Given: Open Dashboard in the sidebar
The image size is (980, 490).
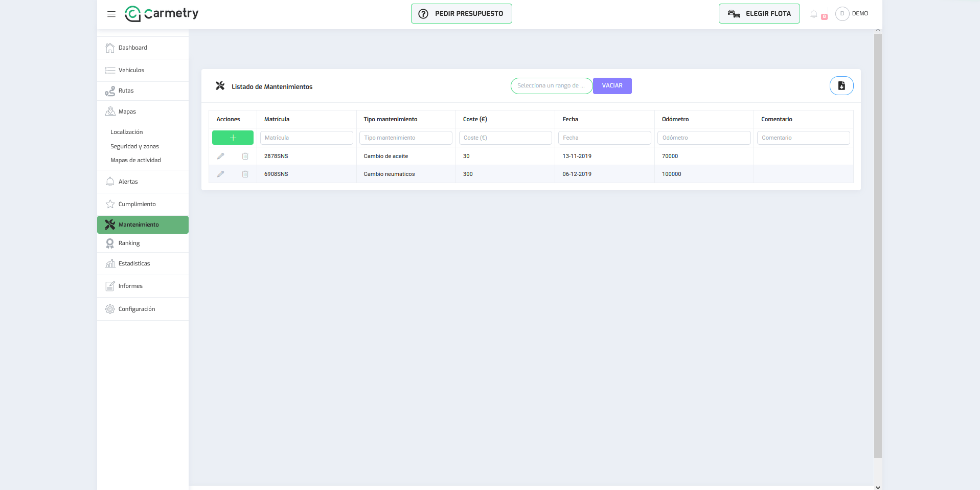Looking at the screenshot, I should click(x=143, y=48).
